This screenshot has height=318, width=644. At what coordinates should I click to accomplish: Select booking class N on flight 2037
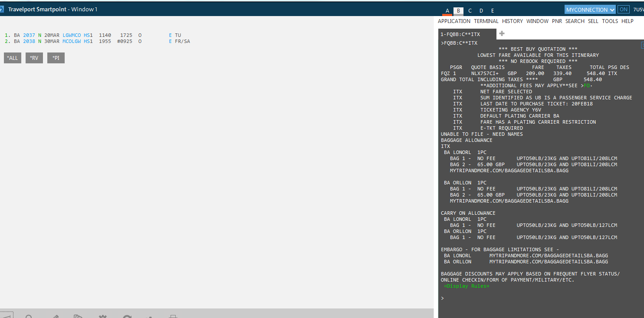pos(39,35)
